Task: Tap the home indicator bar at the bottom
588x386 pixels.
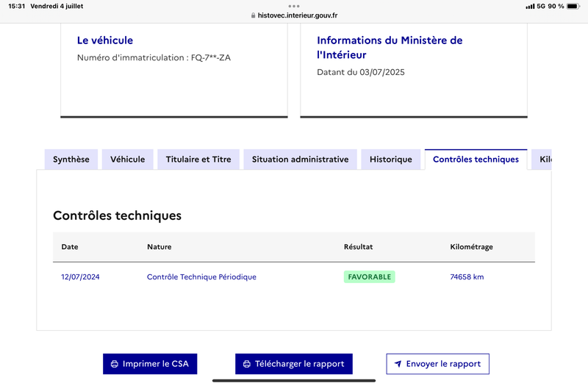Action: click(x=294, y=380)
